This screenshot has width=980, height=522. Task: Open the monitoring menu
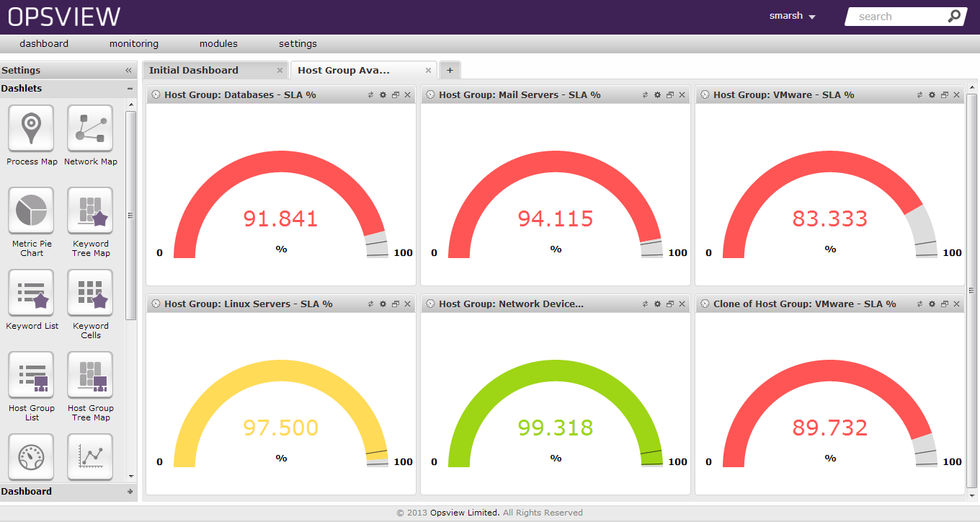pyautogui.click(x=134, y=43)
